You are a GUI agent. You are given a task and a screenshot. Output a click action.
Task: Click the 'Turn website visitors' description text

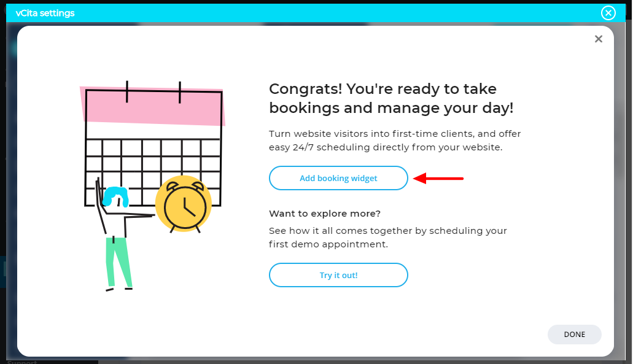(x=394, y=141)
